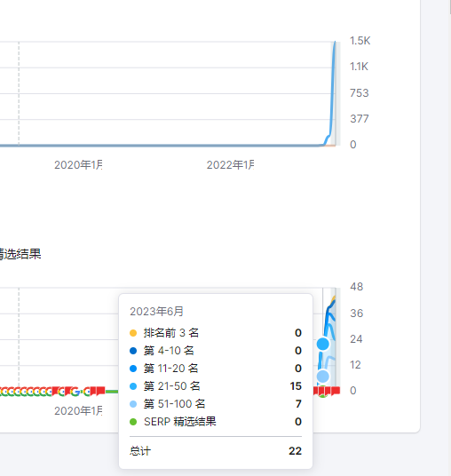
Task: Click the page vertical scrollbar
Action: (x=450, y=7)
